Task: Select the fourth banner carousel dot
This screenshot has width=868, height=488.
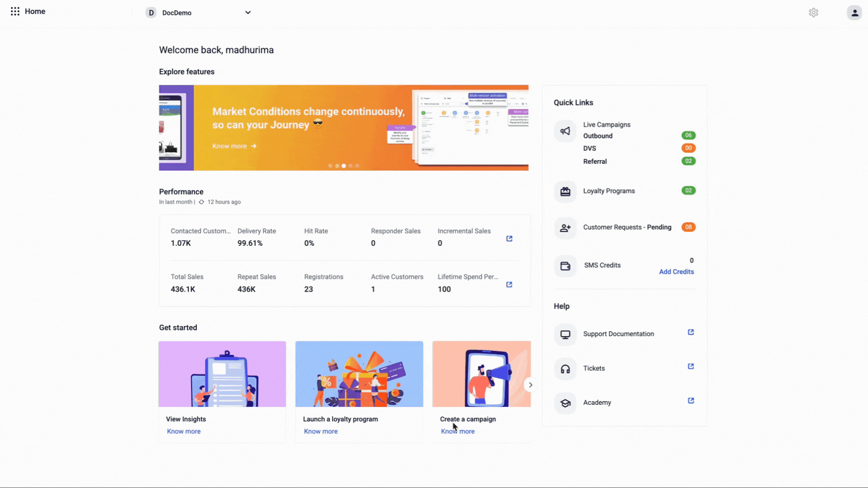Action: 350,166
